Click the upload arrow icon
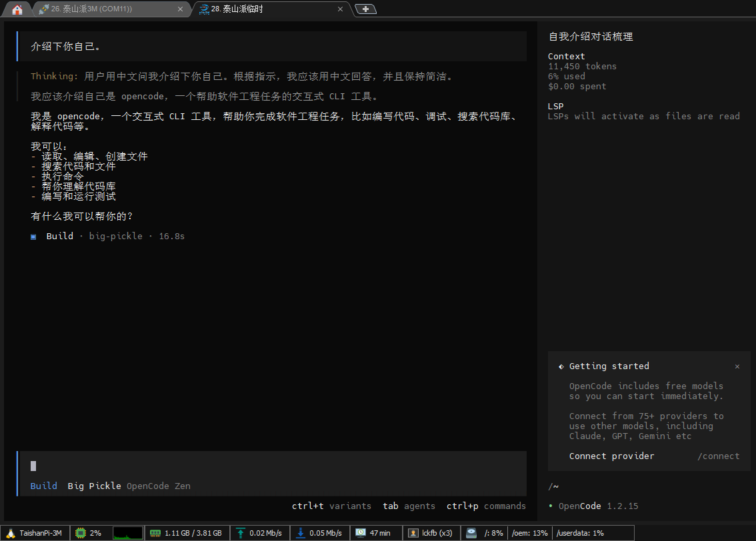The width and height of the screenshot is (756, 541). tap(240, 533)
